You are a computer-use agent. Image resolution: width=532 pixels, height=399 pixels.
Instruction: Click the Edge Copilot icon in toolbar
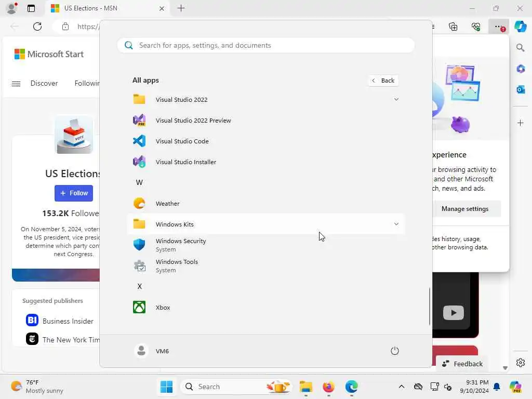(x=520, y=26)
